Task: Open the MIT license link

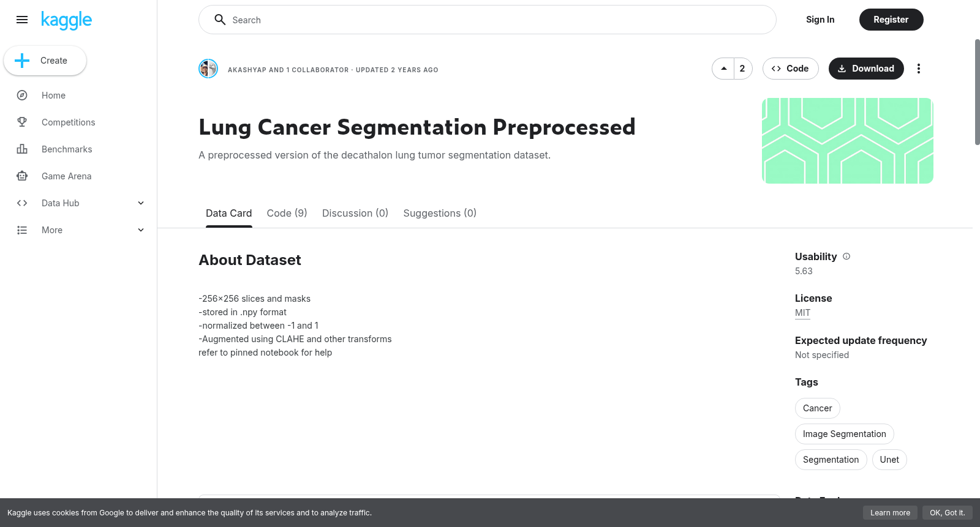Action: (x=802, y=313)
